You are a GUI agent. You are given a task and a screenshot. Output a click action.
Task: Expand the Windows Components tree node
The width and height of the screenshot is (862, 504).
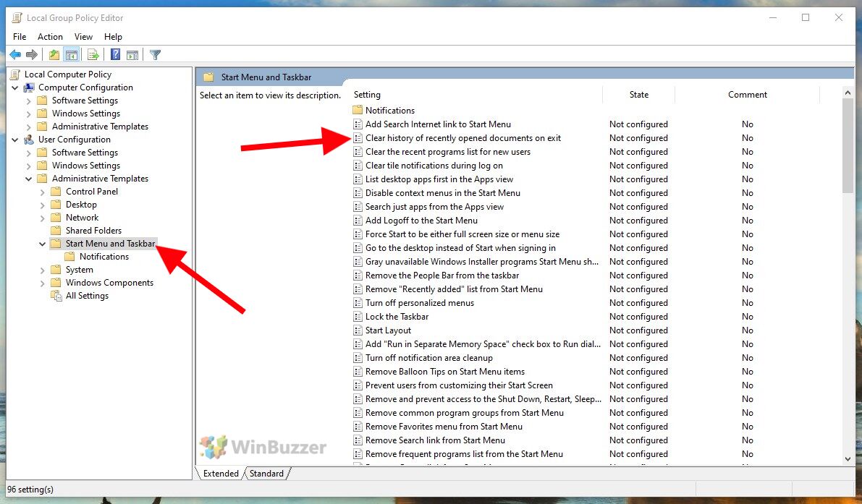(x=42, y=283)
